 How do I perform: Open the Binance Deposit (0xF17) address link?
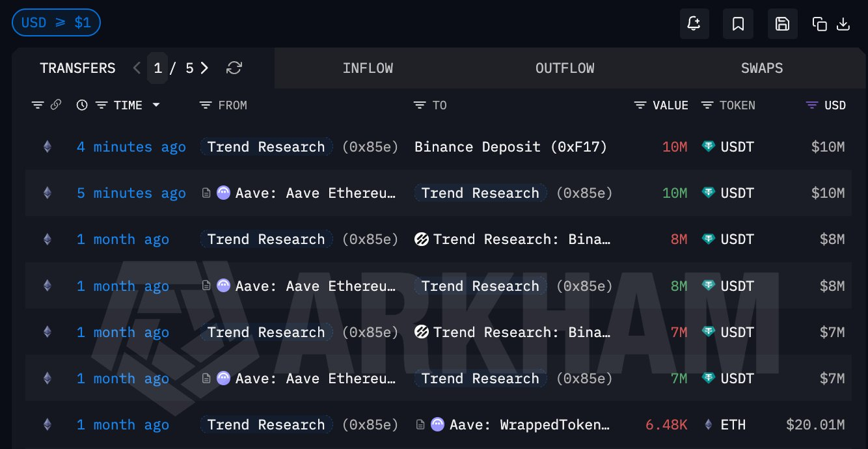click(x=510, y=147)
